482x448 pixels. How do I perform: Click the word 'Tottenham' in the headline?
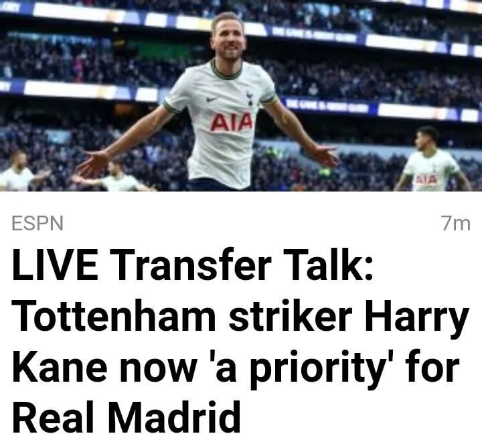[x=114, y=315]
